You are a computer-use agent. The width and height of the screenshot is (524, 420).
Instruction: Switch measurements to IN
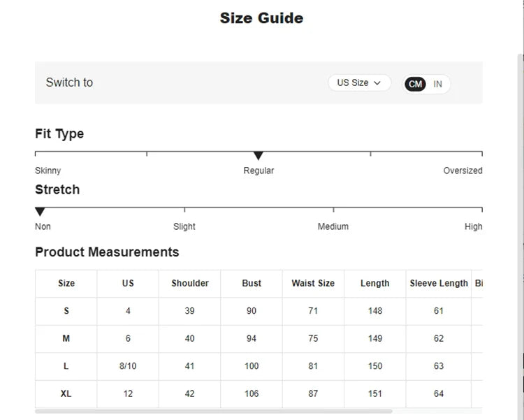coord(438,84)
